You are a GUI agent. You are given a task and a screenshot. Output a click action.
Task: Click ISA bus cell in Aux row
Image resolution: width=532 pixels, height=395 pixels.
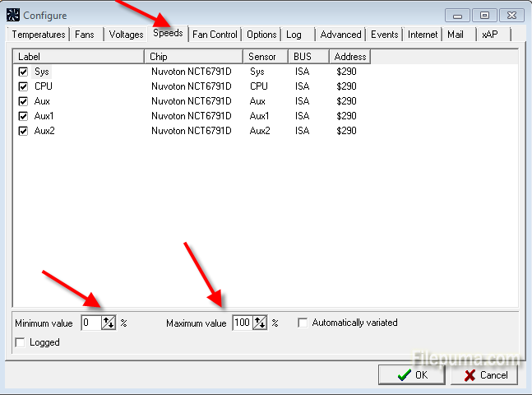(303, 101)
